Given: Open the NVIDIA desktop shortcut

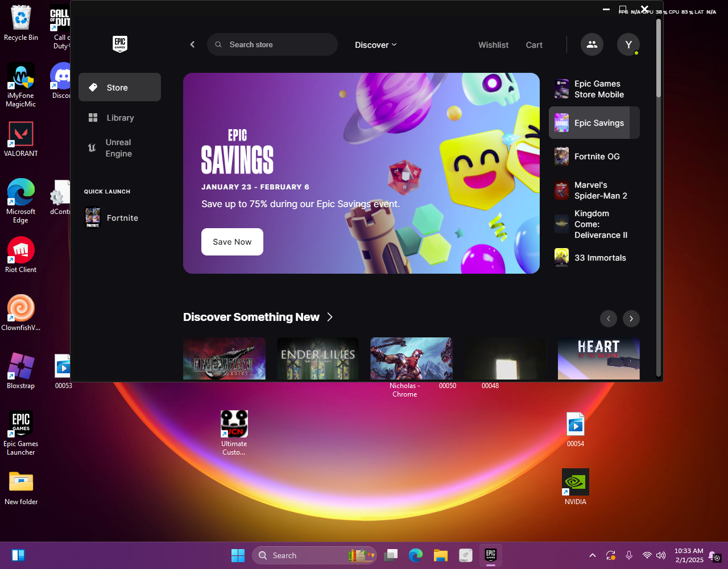Looking at the screenshot, I should pyautogui.click(x=576, y=488).
